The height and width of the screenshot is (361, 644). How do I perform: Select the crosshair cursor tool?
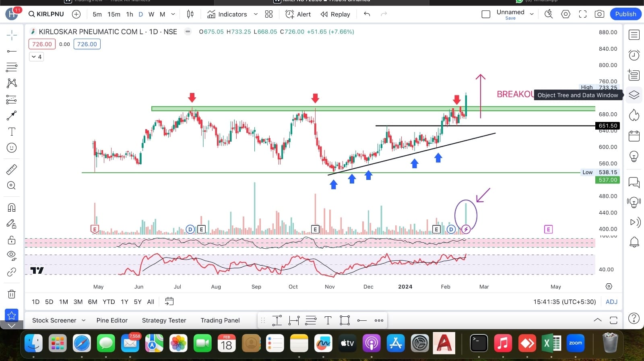pos(12,35)
